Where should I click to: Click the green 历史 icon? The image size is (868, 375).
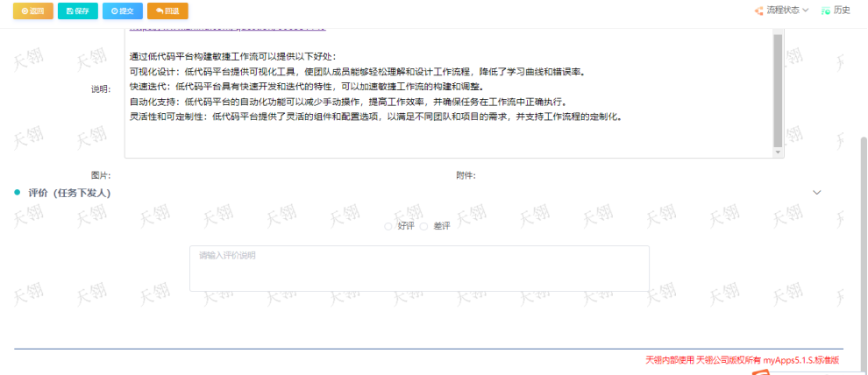(x=825, y=11)
